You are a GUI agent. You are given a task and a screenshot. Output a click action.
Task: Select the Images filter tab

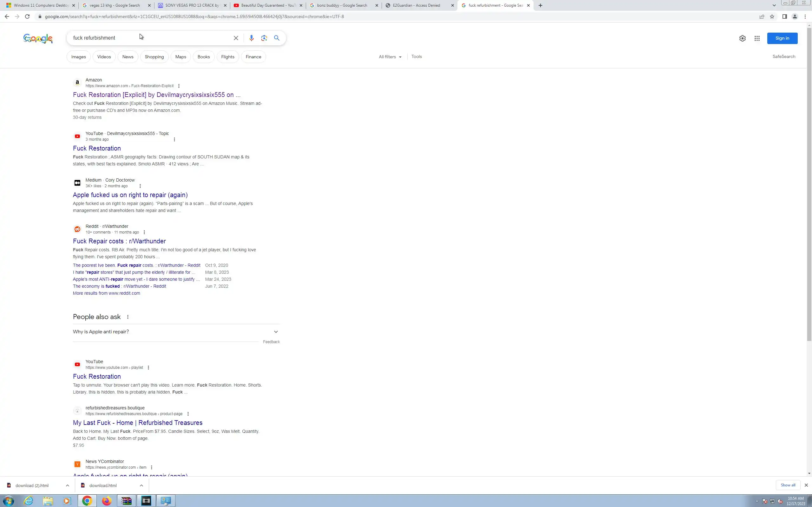click(79, 57)
